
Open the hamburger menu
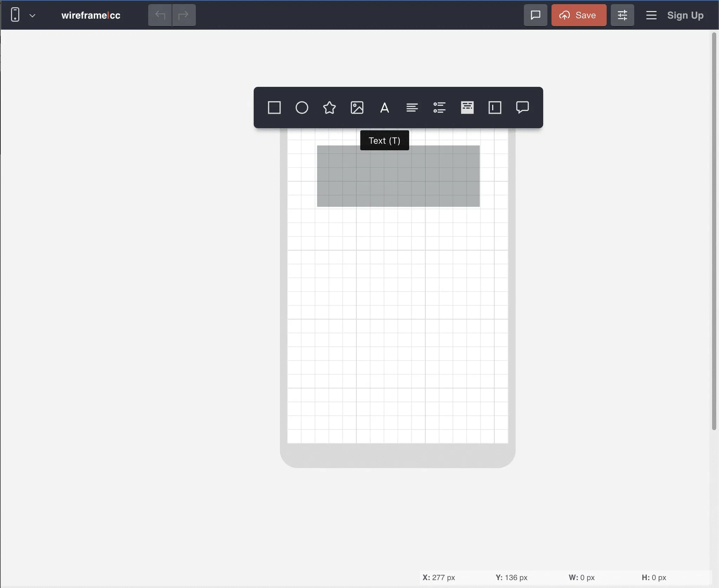(651, 15)
